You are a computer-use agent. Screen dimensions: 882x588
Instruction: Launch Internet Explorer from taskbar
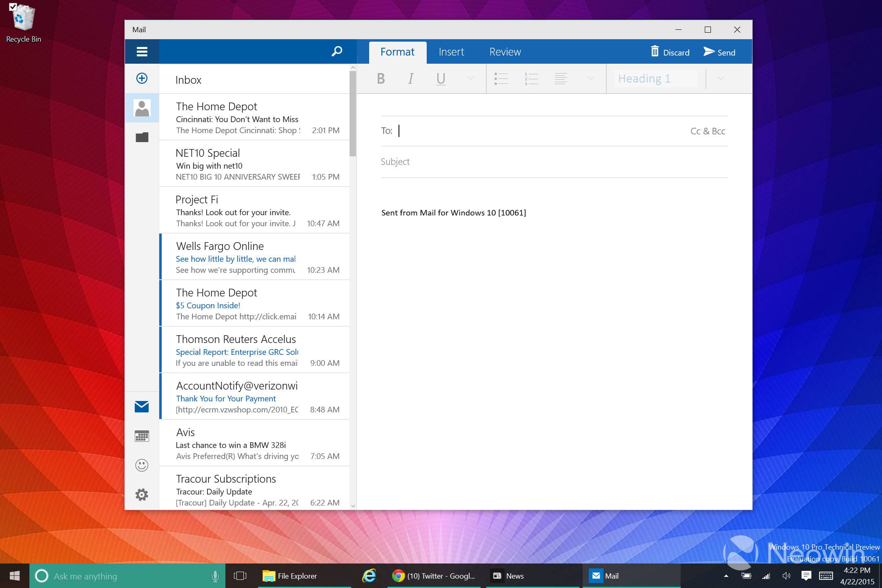pos(369,576)
